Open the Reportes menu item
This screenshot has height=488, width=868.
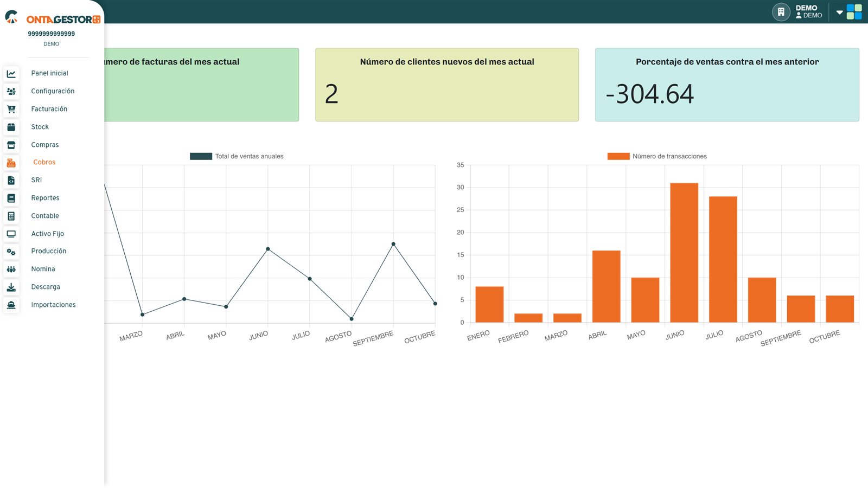(x=45, y=198)
